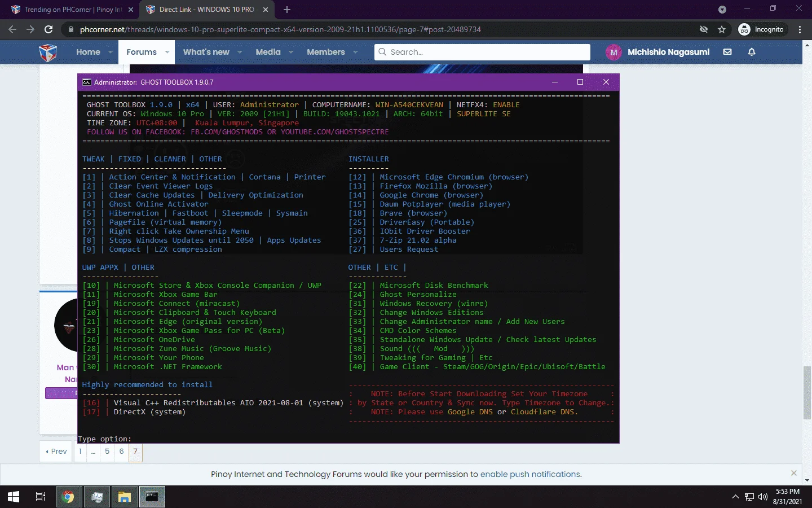
Task: Click the current page 7 button
Action: pyautogui.click(x=135, y=451)
